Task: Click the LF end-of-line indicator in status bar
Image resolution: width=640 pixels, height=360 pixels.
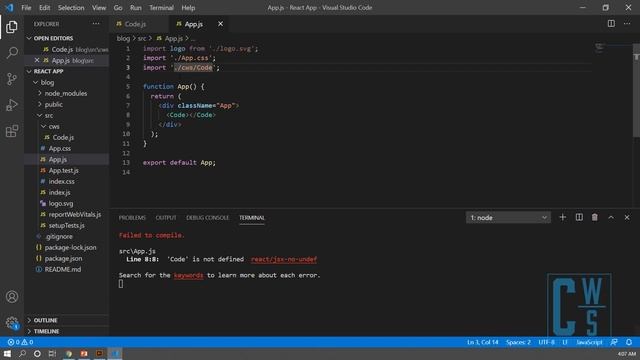Action: click(565, 342)
